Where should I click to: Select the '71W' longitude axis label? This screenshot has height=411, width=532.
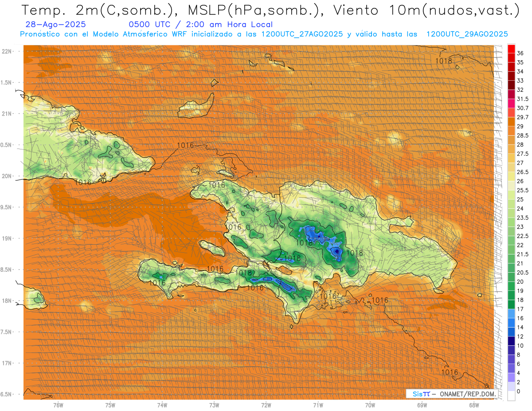[x=318, y=405]
